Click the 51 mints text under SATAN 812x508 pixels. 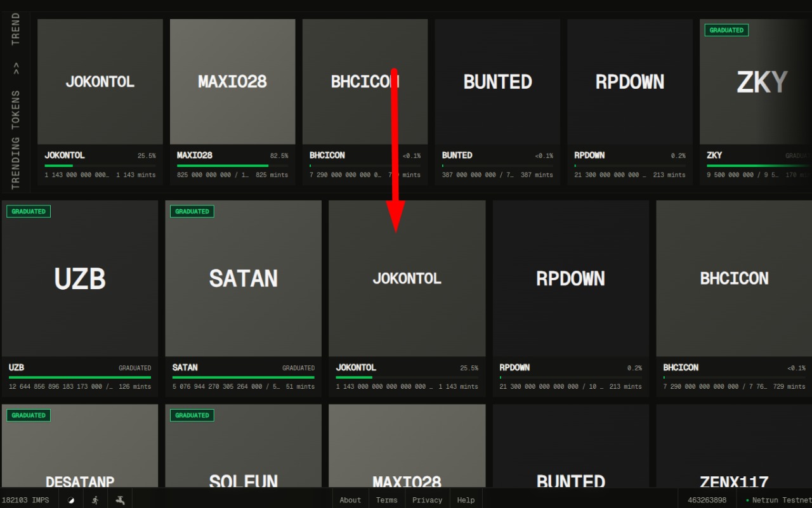coord(300,387)
